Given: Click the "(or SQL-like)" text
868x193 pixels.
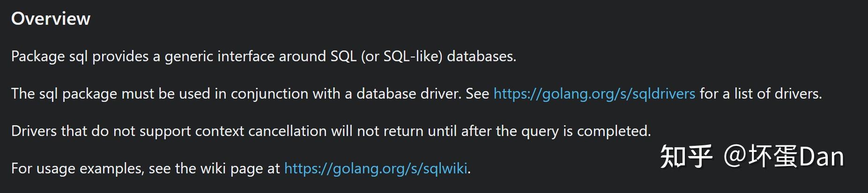Looking at the screenshot, I should point(401,57).
